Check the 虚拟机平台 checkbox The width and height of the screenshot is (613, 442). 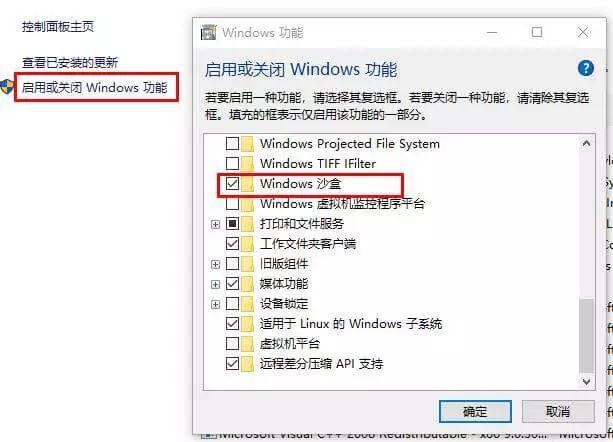pos(233,344)
